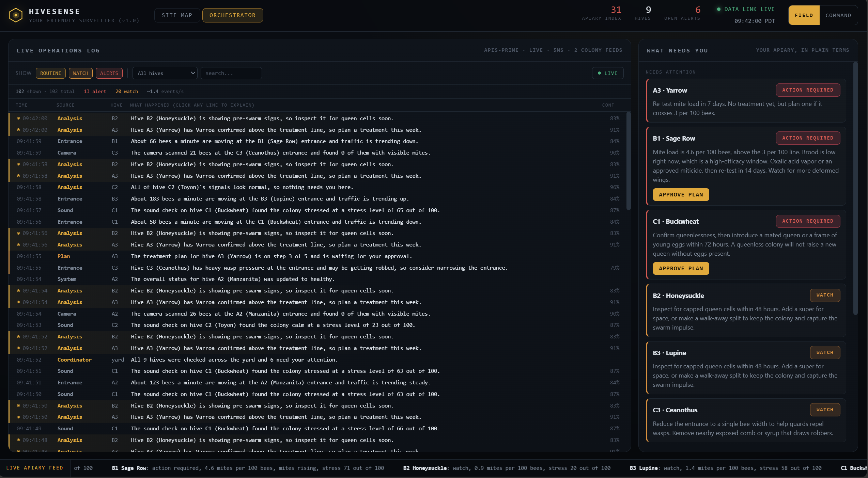Explain the A3 treatment plan step 3 line

pos(317,256)
